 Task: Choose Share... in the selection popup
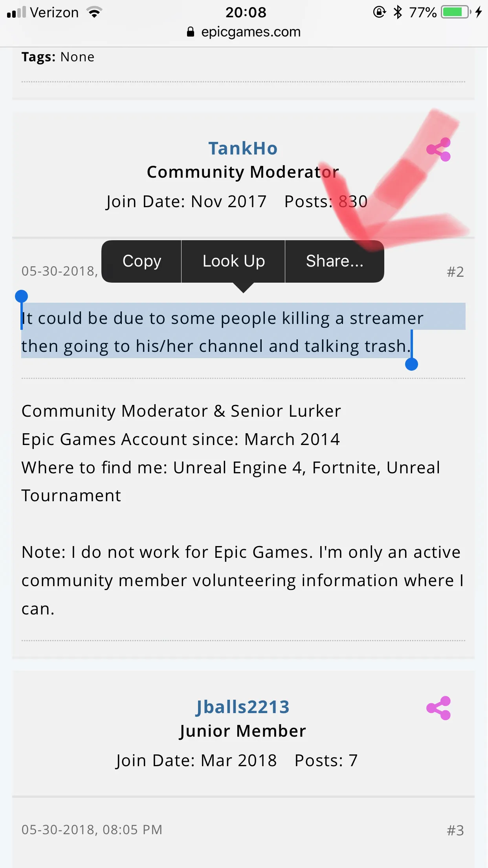tap(335, 261)
